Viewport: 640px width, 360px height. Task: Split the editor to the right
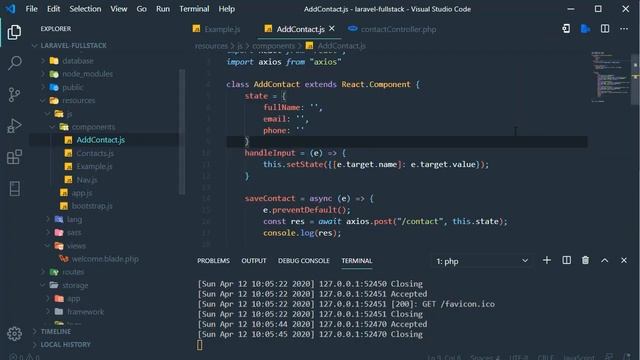point(605,29)
